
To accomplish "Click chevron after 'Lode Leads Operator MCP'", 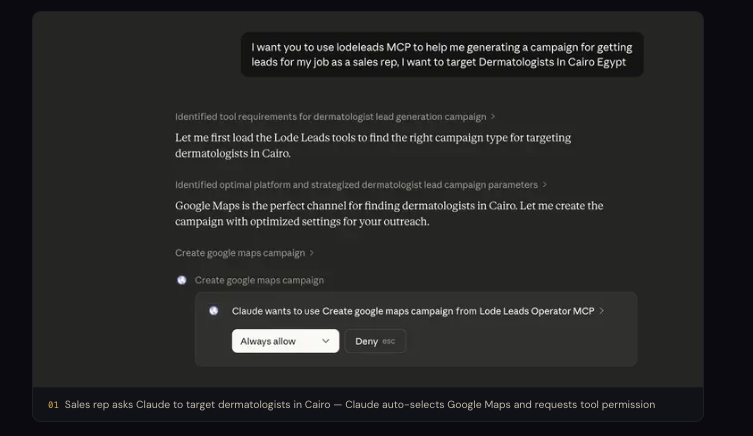I will pyautogui.click(x=602, y=311).
